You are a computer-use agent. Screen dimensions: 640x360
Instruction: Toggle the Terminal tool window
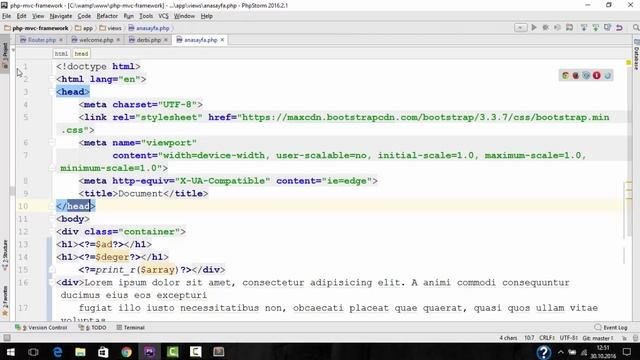point(131,327)
